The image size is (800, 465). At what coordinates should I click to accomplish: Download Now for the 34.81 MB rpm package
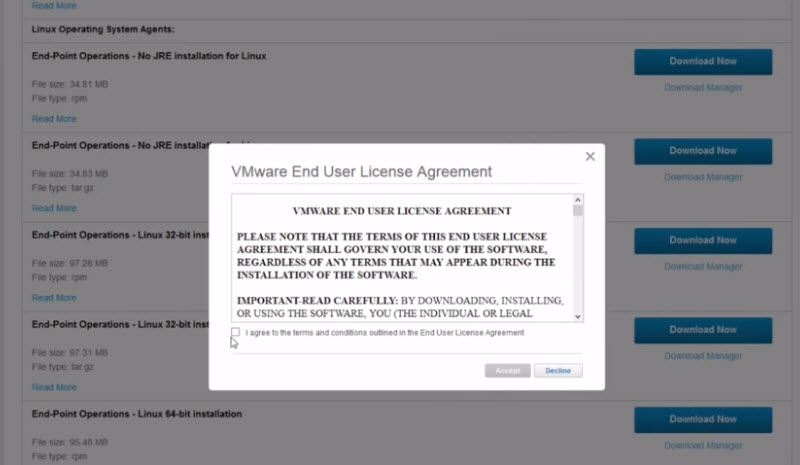702,62
